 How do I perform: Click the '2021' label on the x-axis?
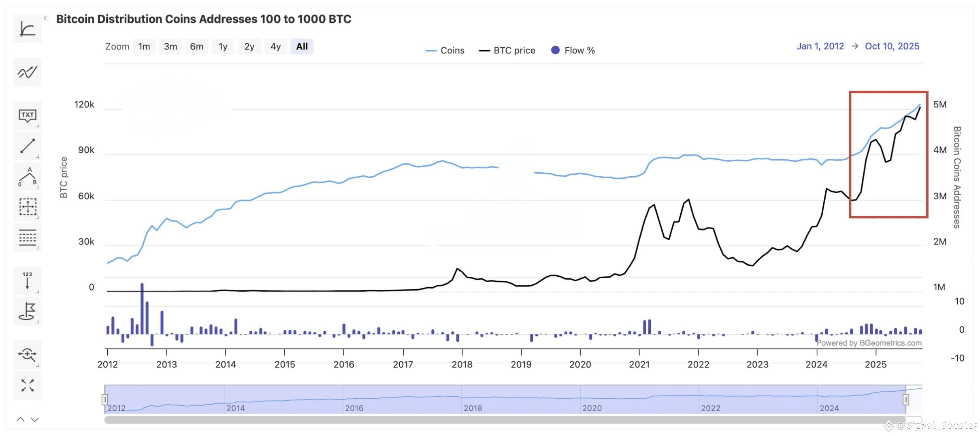tap(639, 364)
